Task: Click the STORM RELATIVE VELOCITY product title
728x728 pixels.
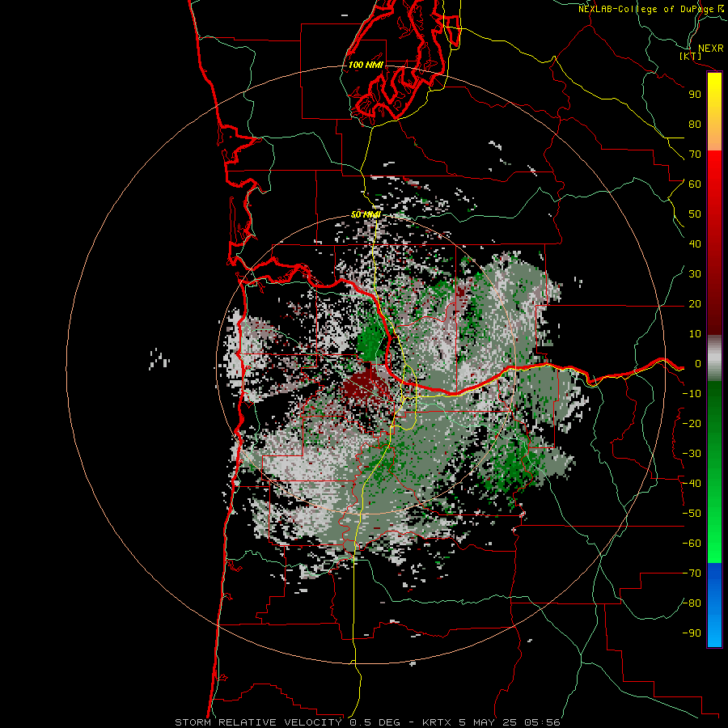Action: [258, 722]
